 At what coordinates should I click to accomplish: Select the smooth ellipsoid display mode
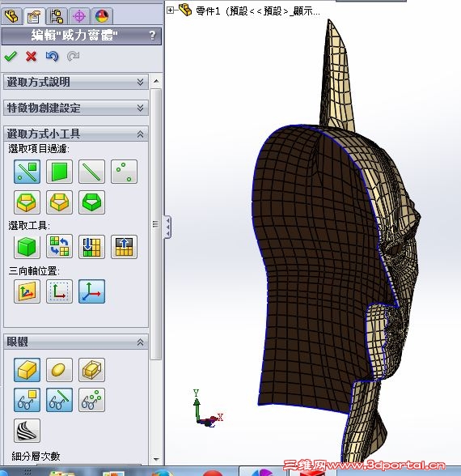(x=60, y=370)
